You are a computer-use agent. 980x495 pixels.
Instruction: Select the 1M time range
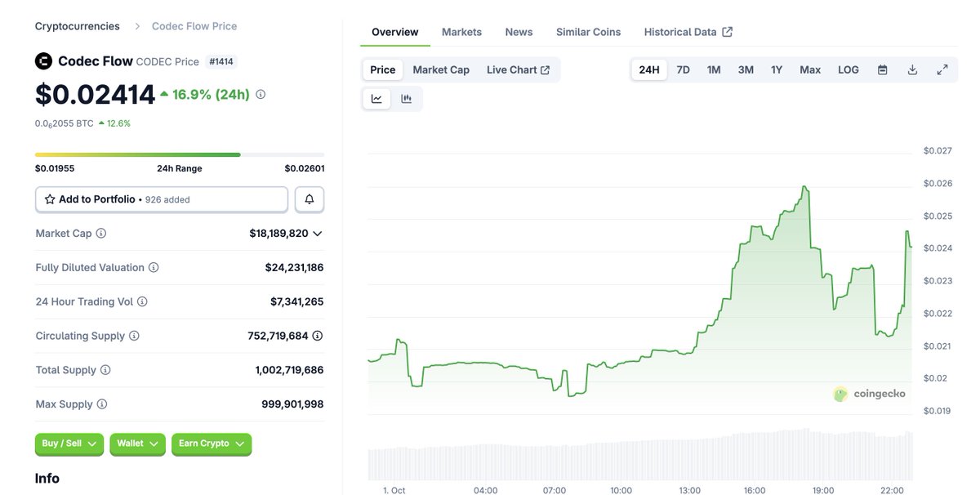714,70
